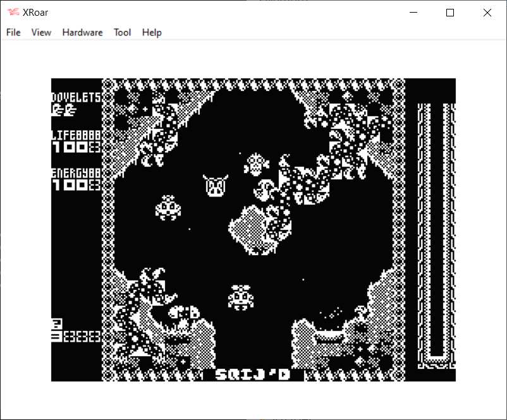Click the score digits at the bottom left
Screen dimensions: 507x420
(x=75, y=336)
